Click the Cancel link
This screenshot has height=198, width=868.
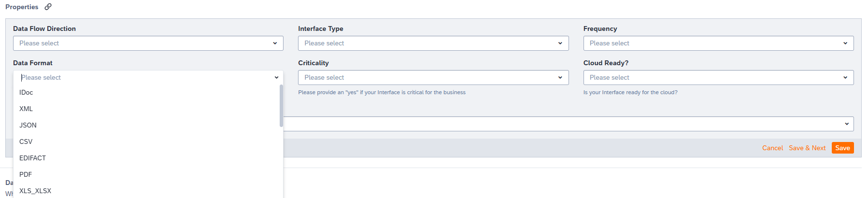[772, 148]
